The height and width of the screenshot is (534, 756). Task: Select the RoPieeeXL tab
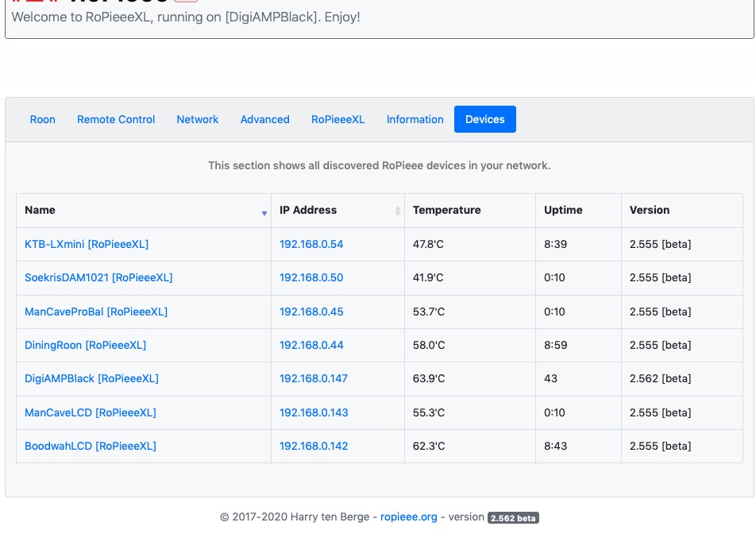[x=337, y=119]
